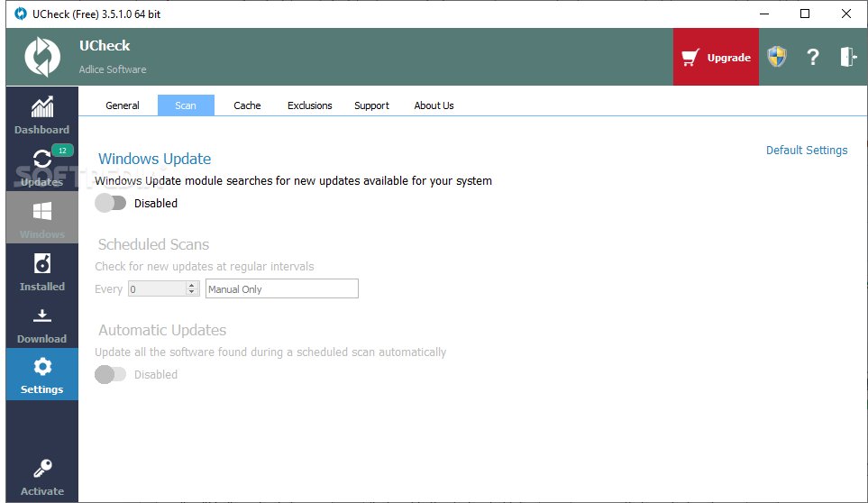
Task: Click the exit door icon in header
Action: click(848, 57)
